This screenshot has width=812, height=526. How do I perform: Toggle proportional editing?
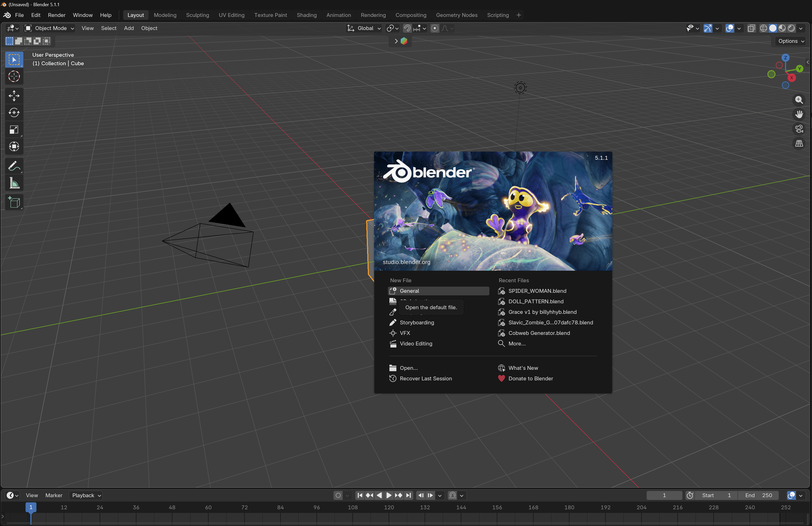435,28
